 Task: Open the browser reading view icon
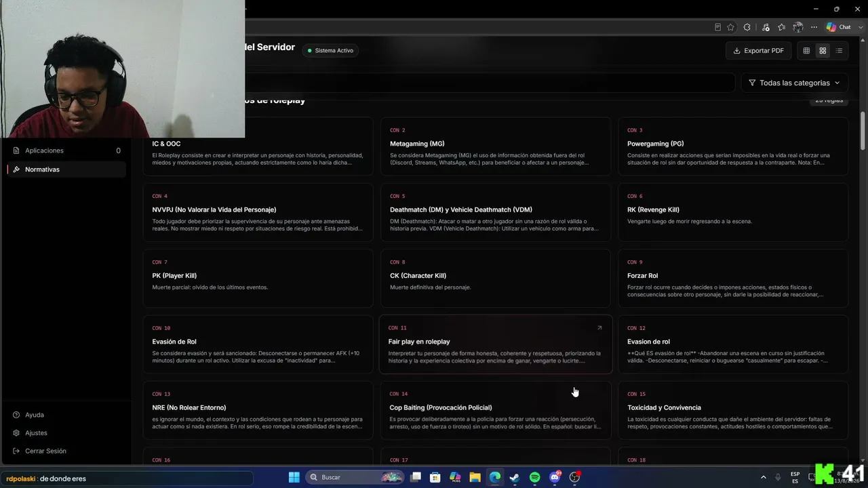[717, 27]
